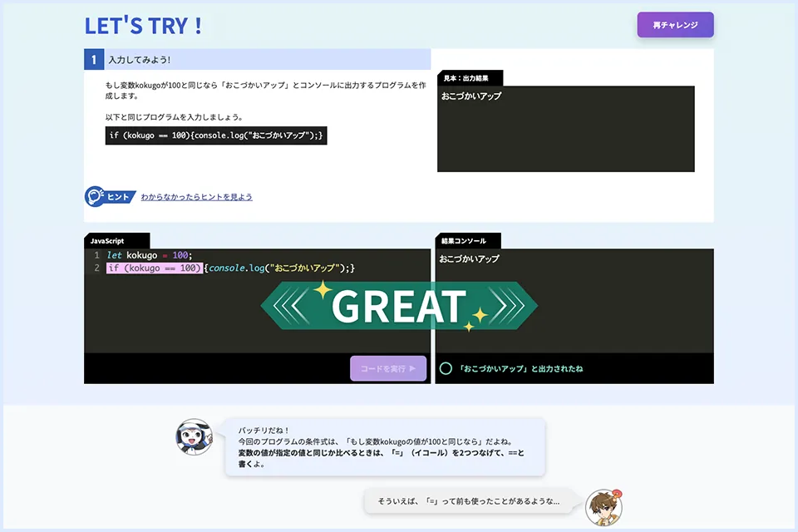
Task: Click the コードを実行 button
Action: click(387, 368)
